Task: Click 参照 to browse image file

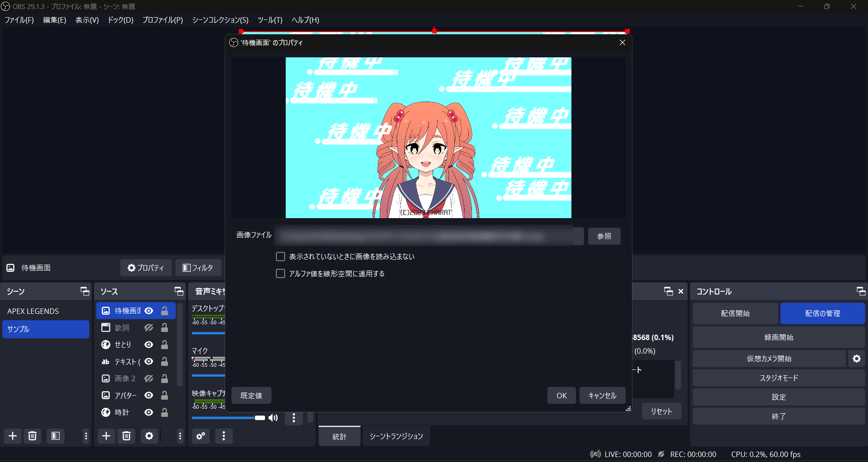Action: [604, 236]
